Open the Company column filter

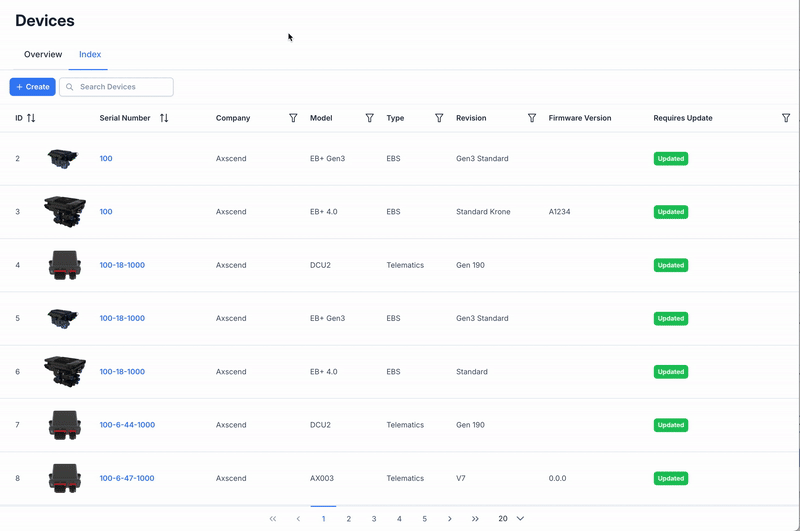[x=293, y=118]
